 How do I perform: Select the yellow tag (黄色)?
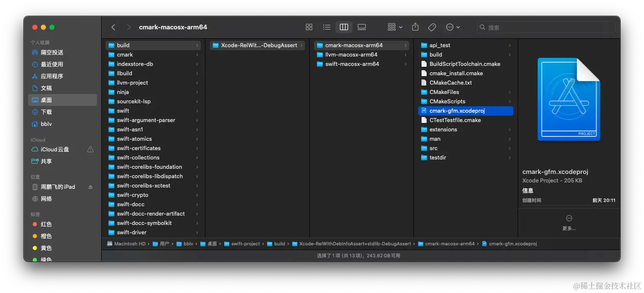(x=63, y=248)
